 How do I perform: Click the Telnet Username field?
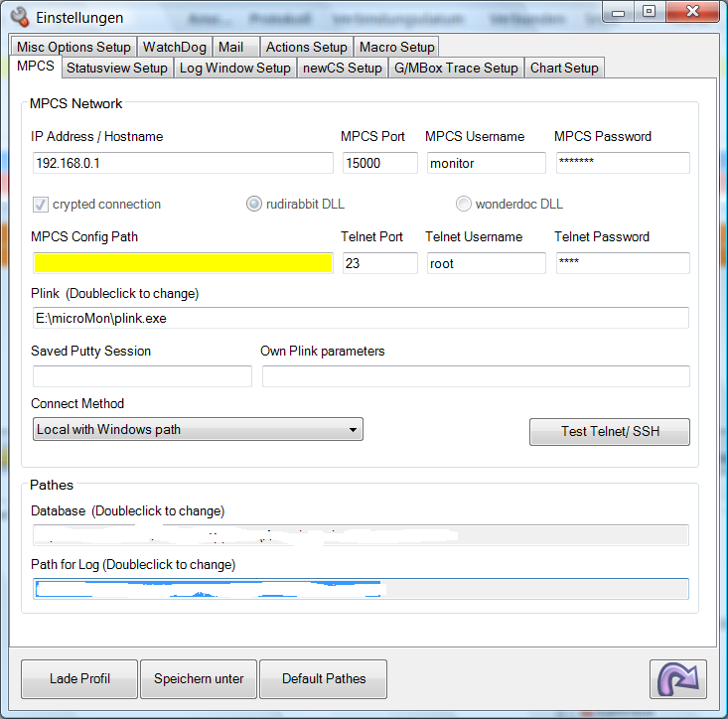click(486, 263)
